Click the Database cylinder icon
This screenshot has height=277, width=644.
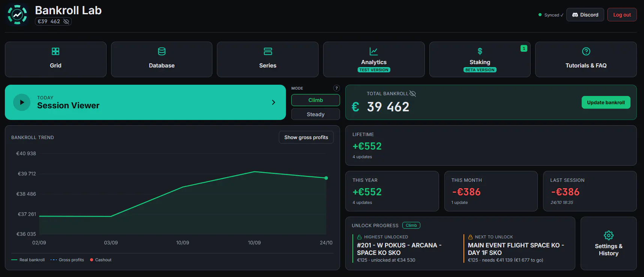click(162, 51)
